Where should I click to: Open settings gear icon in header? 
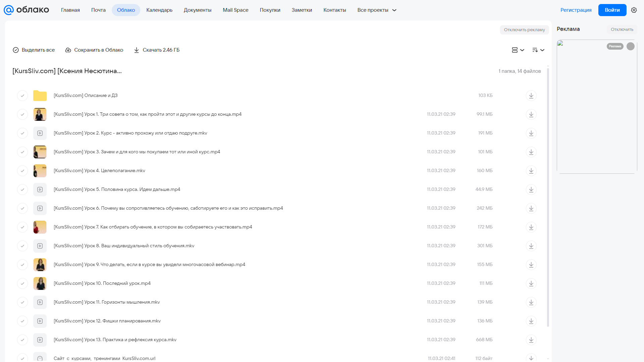coord(634,10)
